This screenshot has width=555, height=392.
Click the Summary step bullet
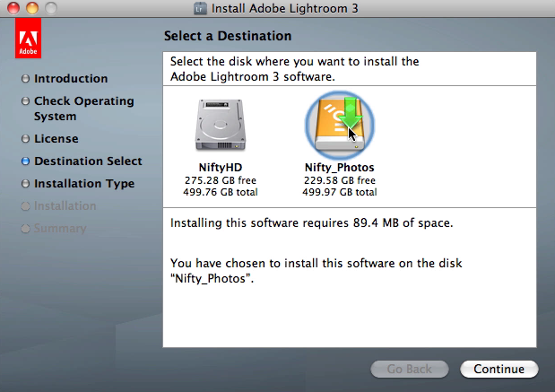(x=25, y=229)
